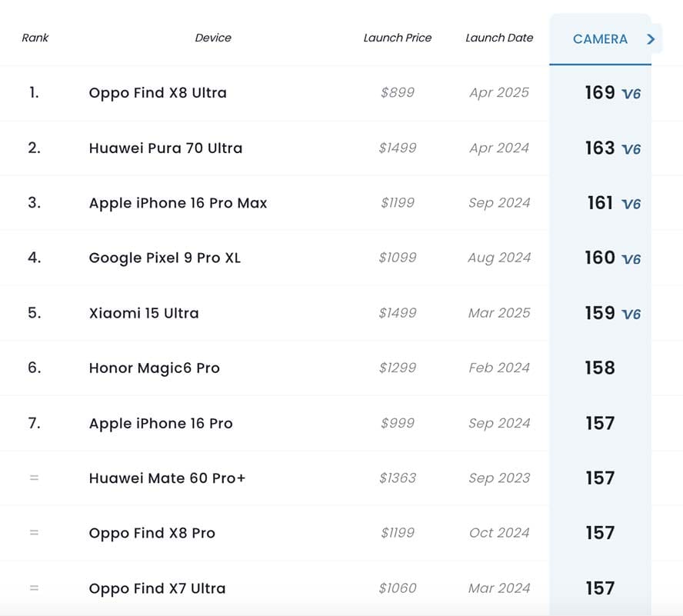Viewport: 683px width, 616px height.
Task: Open Oppo Find X7 Ultra entry
Action: click(157, 588)
